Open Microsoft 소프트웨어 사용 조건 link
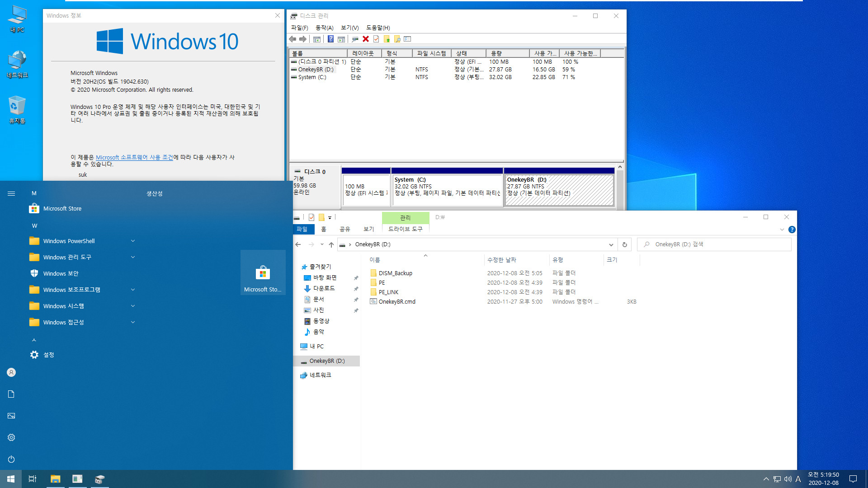 point(134,157)
